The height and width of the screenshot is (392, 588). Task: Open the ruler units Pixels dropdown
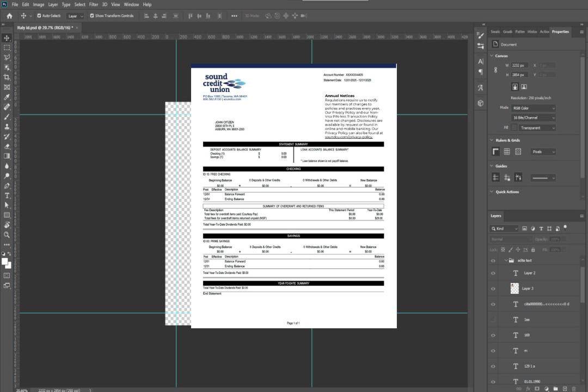[543, 152]
